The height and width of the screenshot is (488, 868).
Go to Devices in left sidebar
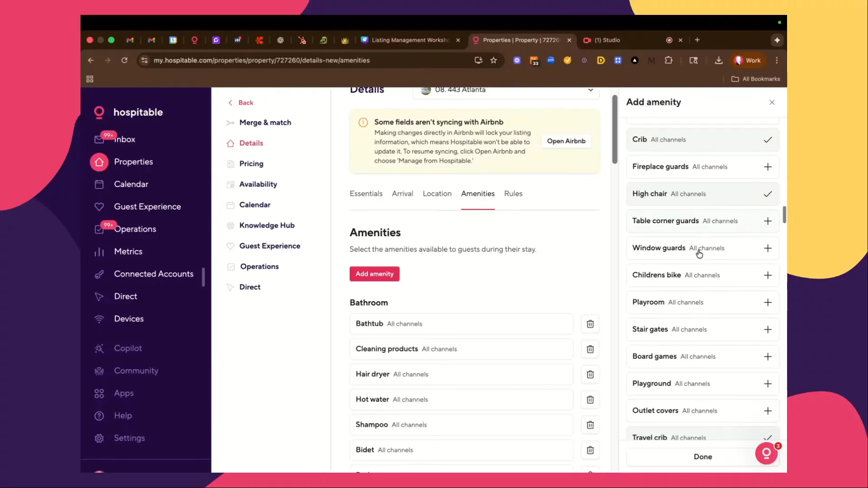(x=129, y=319)
